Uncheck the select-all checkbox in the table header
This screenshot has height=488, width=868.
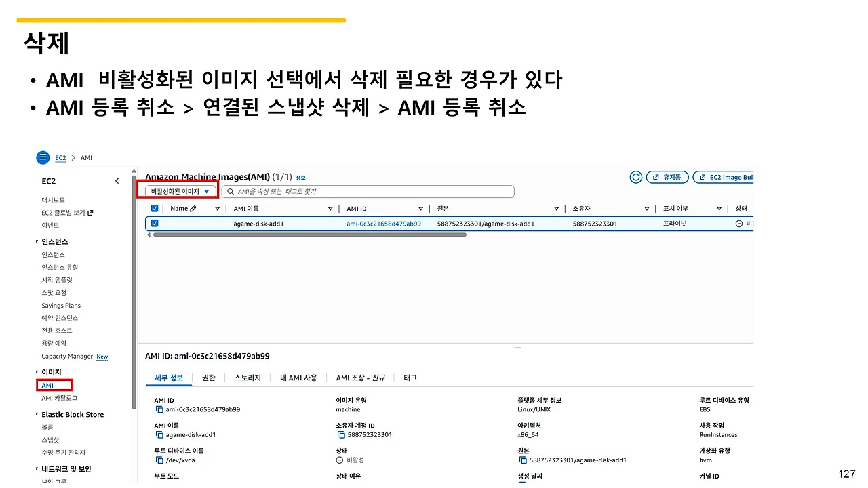pyautogui.click(x=154, y=207)
